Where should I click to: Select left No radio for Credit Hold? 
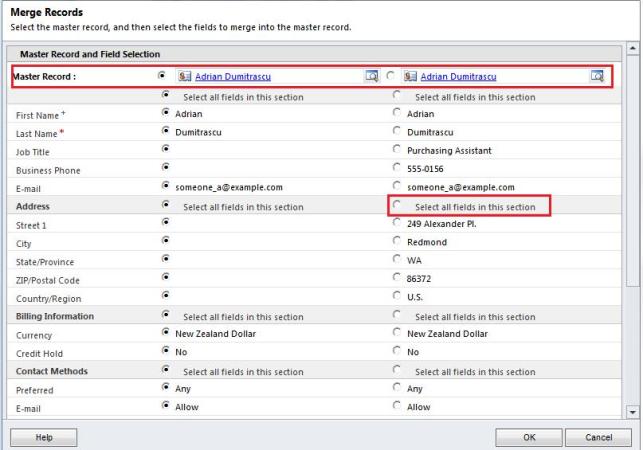click(165, 350)
